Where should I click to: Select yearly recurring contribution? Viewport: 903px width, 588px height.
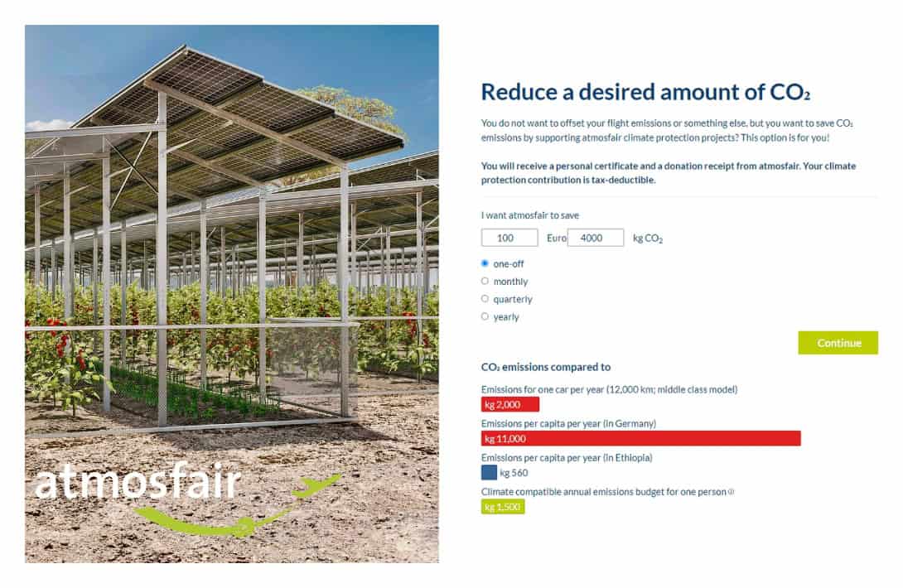(485, 316)
